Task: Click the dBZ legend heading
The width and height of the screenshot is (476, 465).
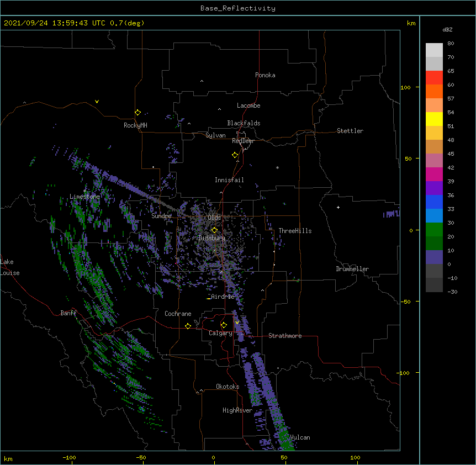Action: pos(447,30)
